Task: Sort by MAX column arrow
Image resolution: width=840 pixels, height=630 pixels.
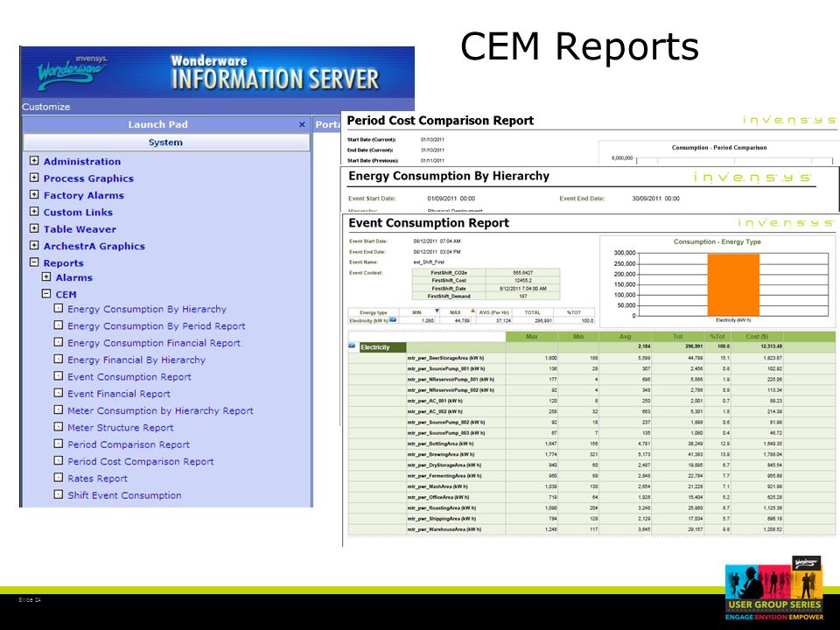Action: [473, 311]
